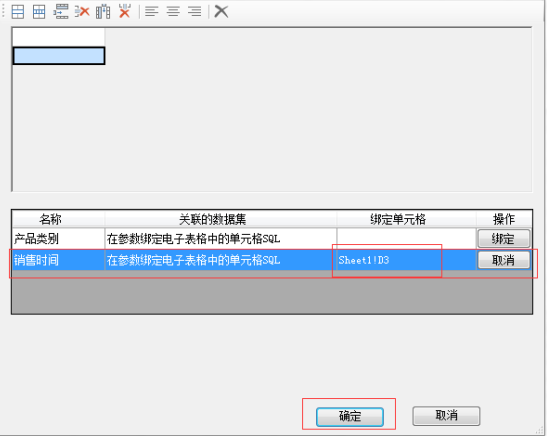Click 绑定 button for 产品类别 row
547x436 pixels.
click(504, 239)
